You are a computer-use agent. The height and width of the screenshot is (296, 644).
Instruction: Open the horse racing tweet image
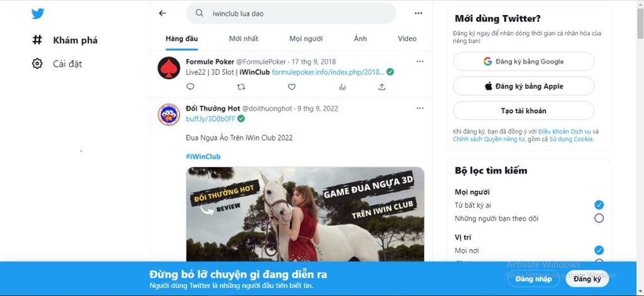[305, 214]
